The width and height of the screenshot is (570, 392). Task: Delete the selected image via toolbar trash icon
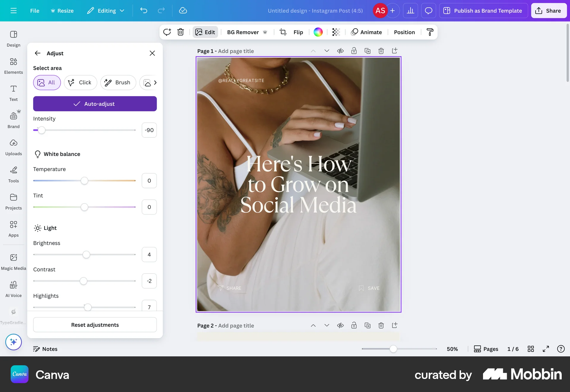[x=180, y=32]
